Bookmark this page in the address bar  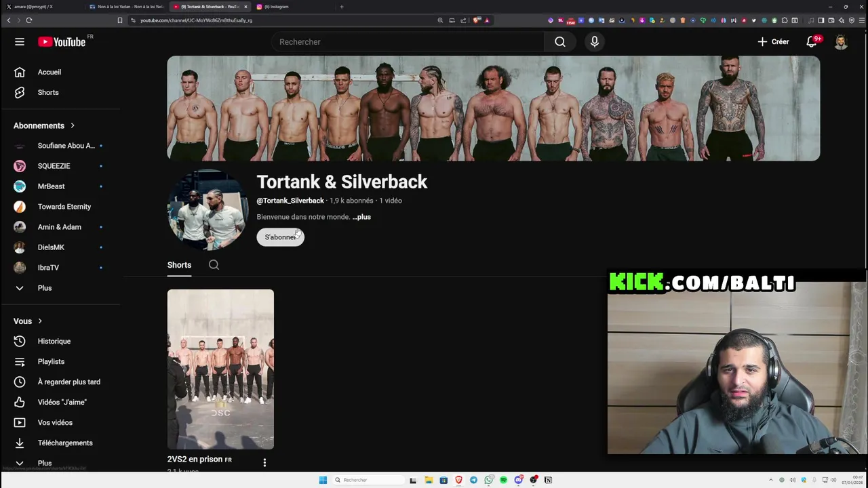(x=120, y=20)
